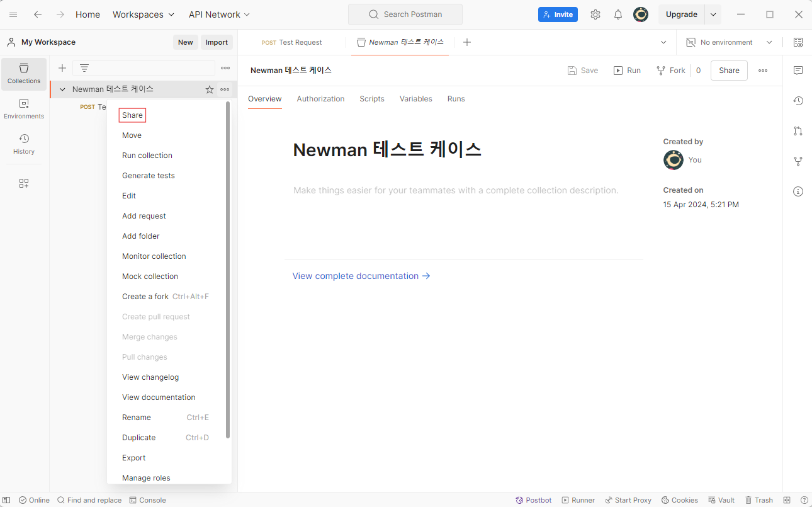Click the Online status indicator

tap(34, 500)
